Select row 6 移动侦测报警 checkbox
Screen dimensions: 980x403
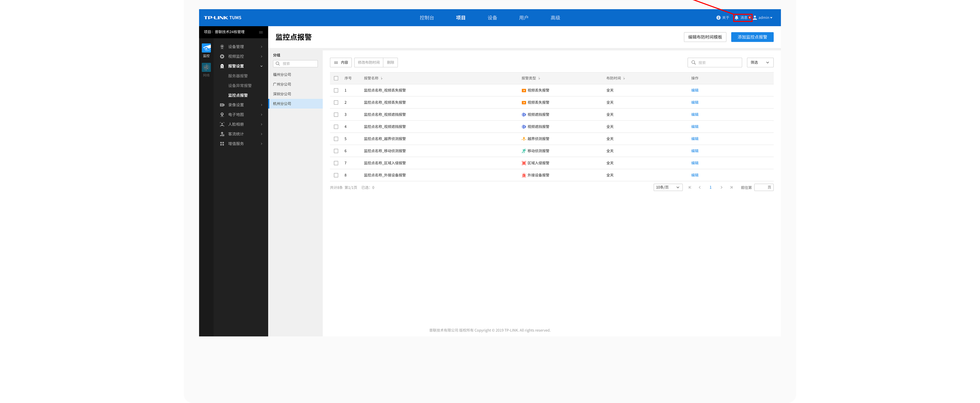click(336, 151)
